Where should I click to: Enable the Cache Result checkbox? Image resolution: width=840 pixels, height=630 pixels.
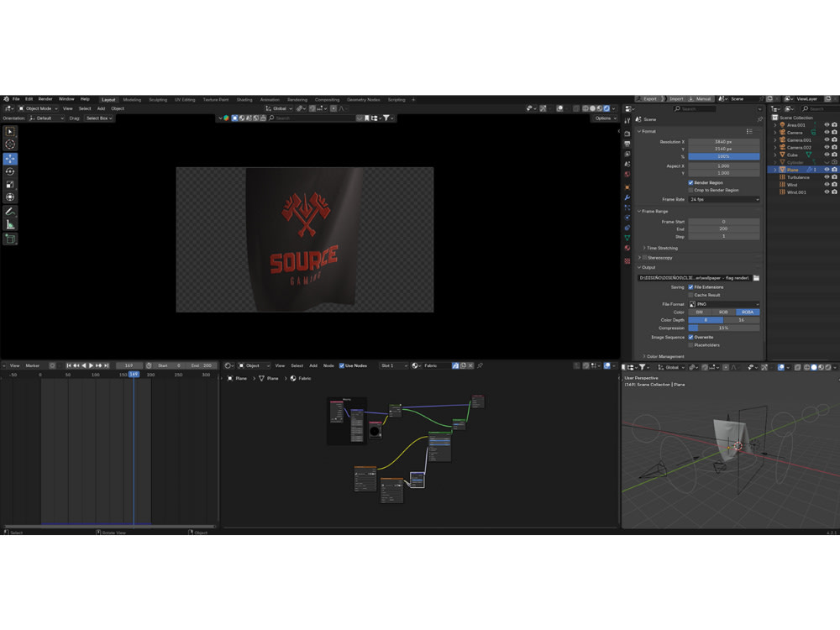[690, 295]
